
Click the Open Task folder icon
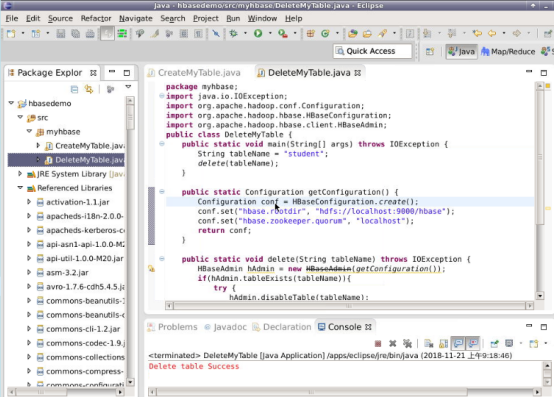click(367, 34)
